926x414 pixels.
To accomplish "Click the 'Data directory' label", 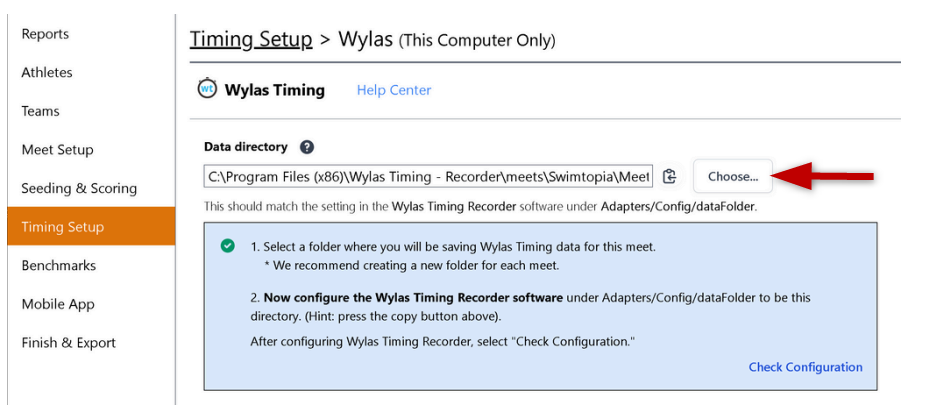I will (246, 147).
